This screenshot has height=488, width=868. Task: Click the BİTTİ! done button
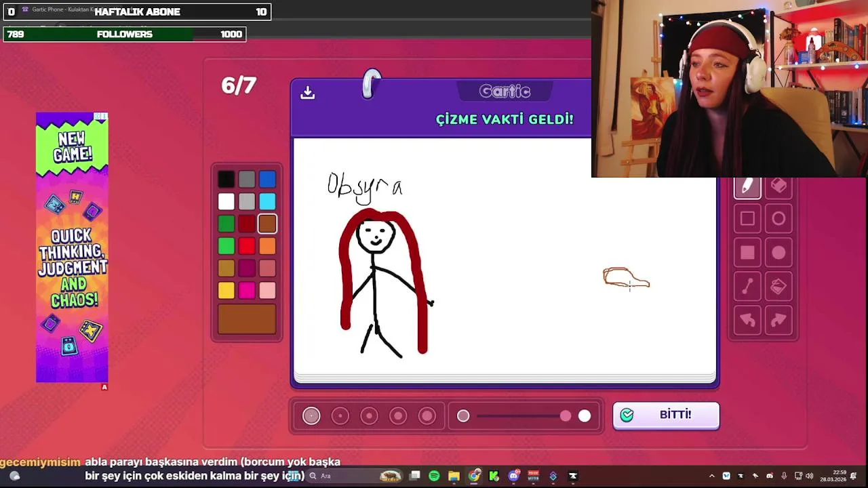coord(666,415)
